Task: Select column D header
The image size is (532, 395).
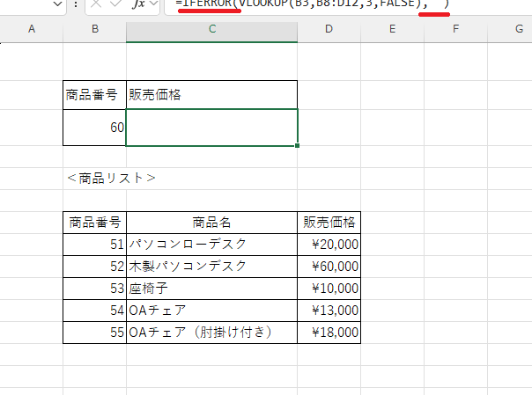Action: click(329, 30)
